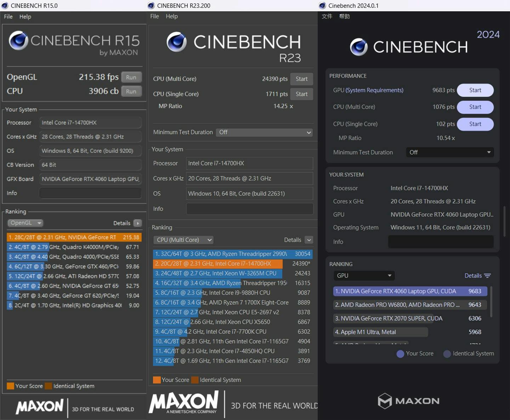Open the File menu in Cinebench R23
510x420 pixels.
[154, 16]
